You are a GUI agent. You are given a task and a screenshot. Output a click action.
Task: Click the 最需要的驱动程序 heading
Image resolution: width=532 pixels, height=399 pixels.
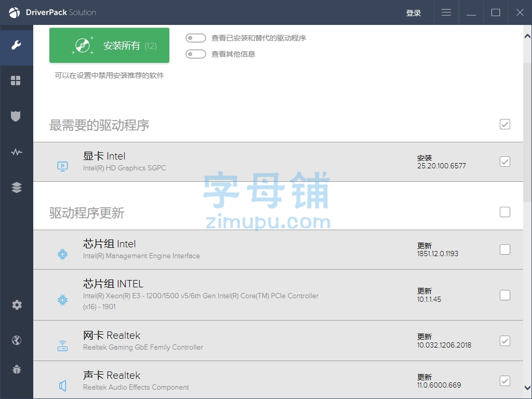click(99, 125)
